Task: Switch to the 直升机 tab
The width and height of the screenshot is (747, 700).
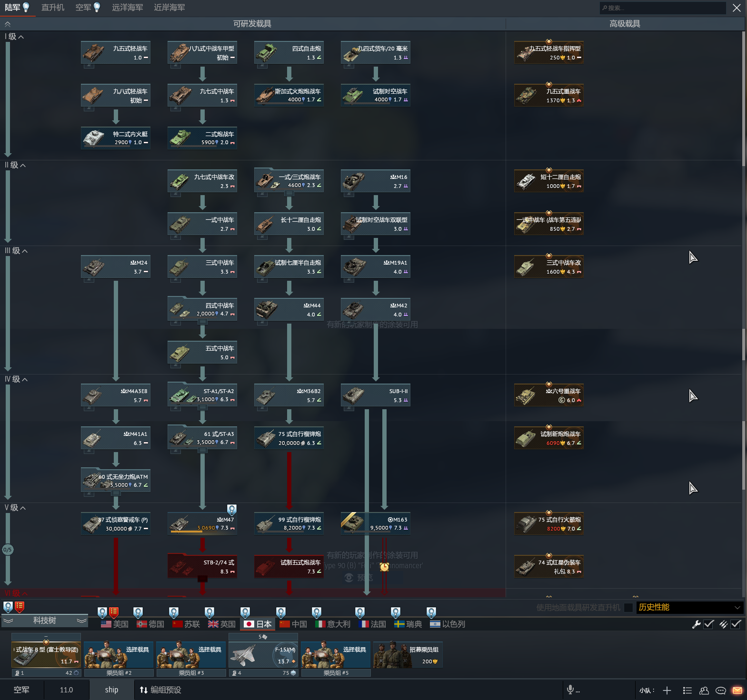Action: 52,8
